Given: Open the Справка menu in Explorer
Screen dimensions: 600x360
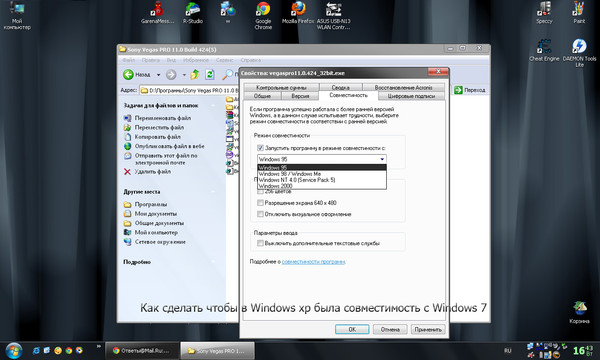Looking at the screenshot, I should [x=251, y=60].
